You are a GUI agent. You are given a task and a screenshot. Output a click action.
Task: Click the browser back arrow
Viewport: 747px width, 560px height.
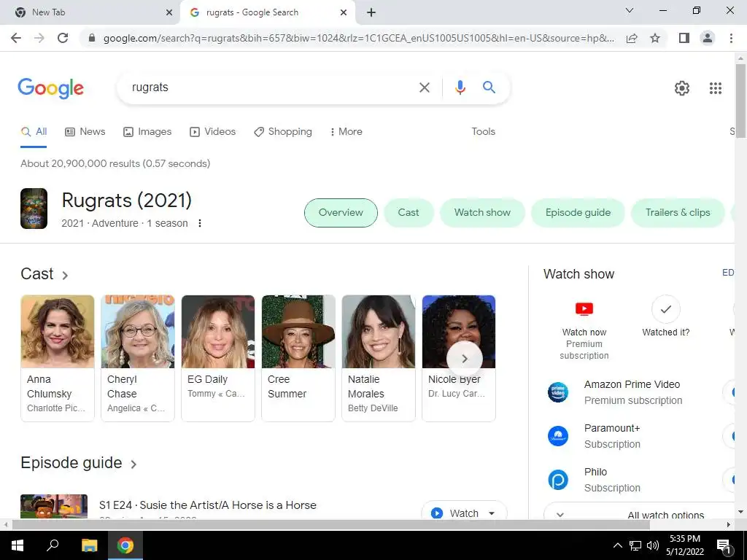coord(16,38)
